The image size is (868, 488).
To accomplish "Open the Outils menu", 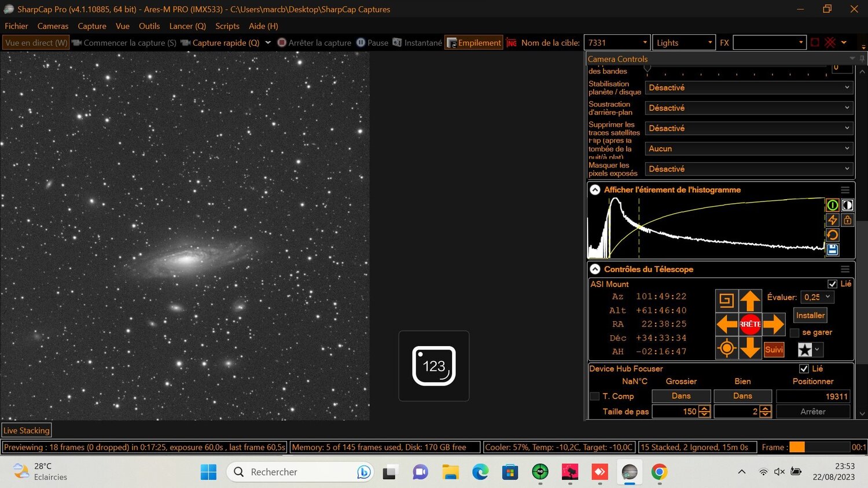I will pos(149,26).
